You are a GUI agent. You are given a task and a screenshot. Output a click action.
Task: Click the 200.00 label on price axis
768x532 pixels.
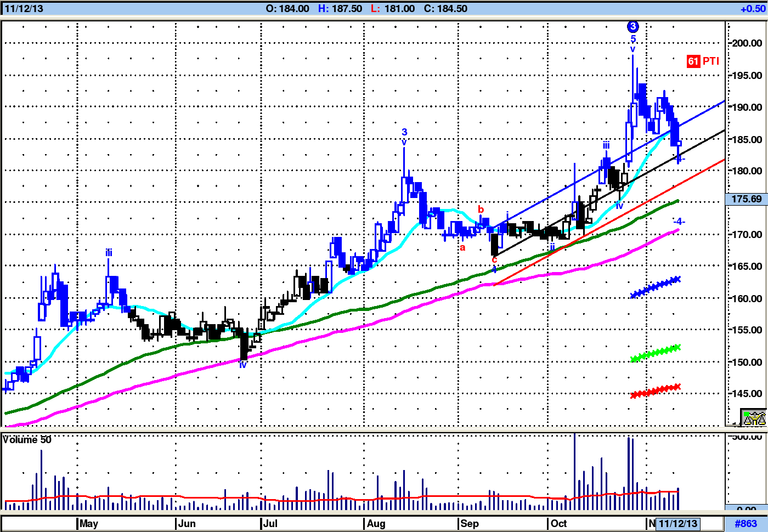pyautogui.click(x=747, y=43)
